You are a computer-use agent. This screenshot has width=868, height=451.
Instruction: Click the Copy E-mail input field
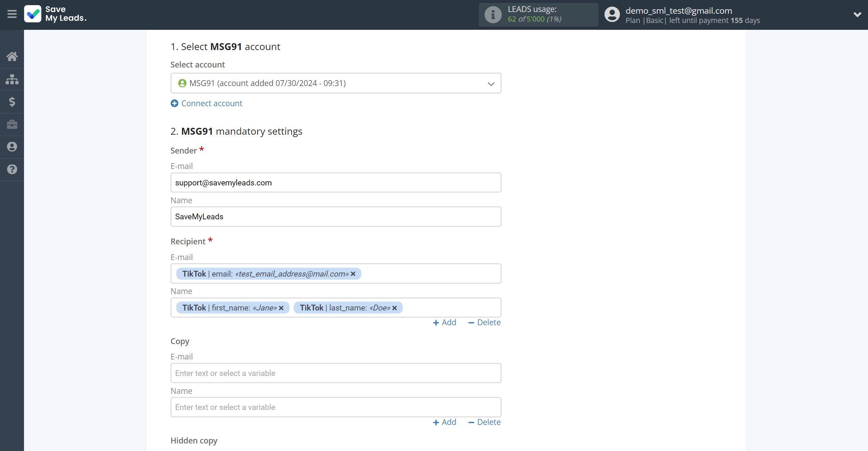coord(336,373)
